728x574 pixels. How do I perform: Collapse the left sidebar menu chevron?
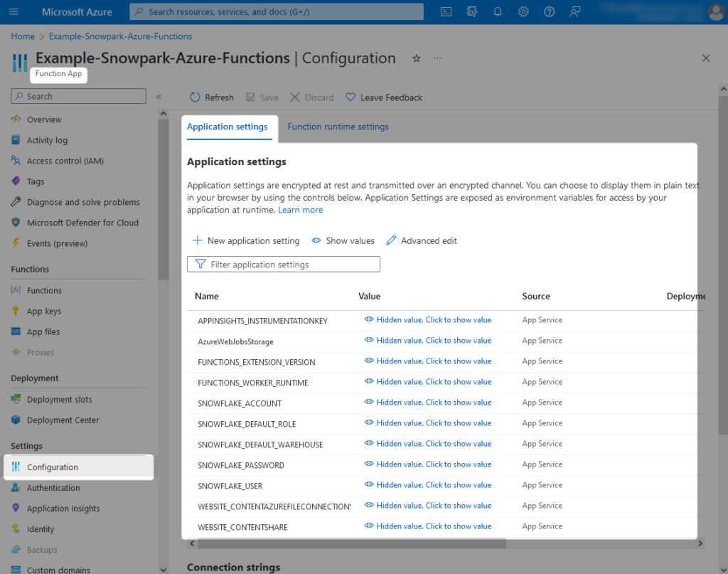(159, 97)
